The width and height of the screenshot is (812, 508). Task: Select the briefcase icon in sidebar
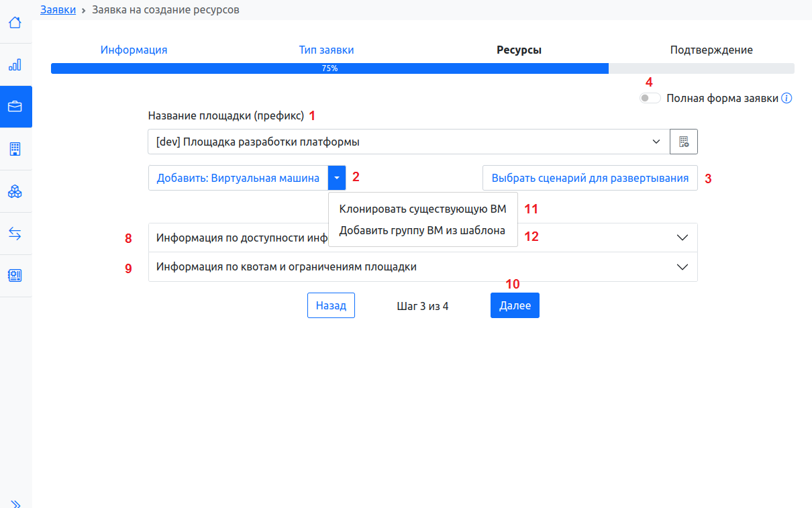tap(15, 107)
